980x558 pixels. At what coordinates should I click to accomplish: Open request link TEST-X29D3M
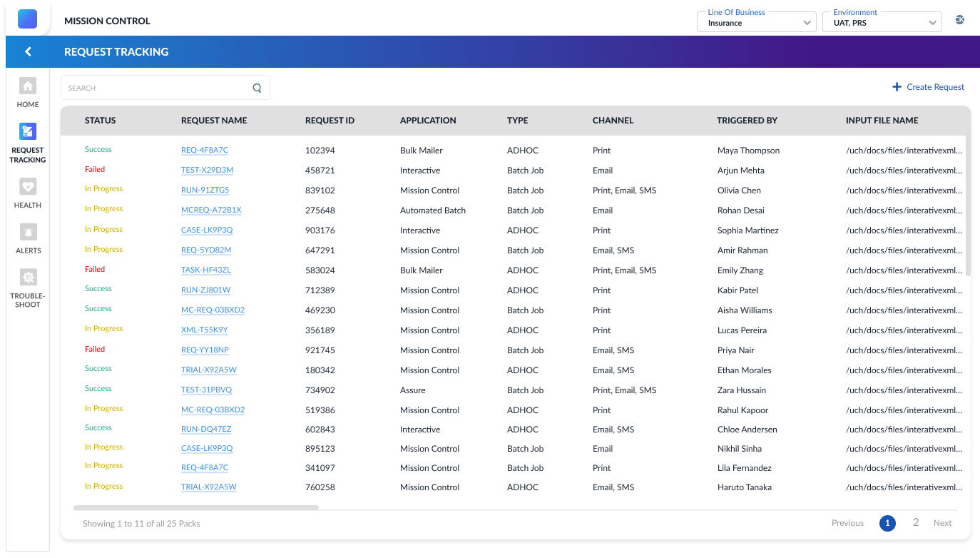pyautogui.click(x=207, y=171)
